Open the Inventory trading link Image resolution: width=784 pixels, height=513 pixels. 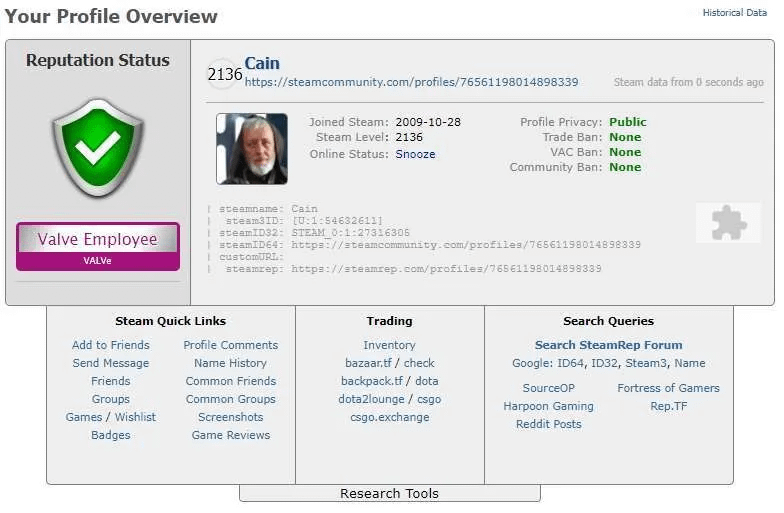[x=389, y=345]
